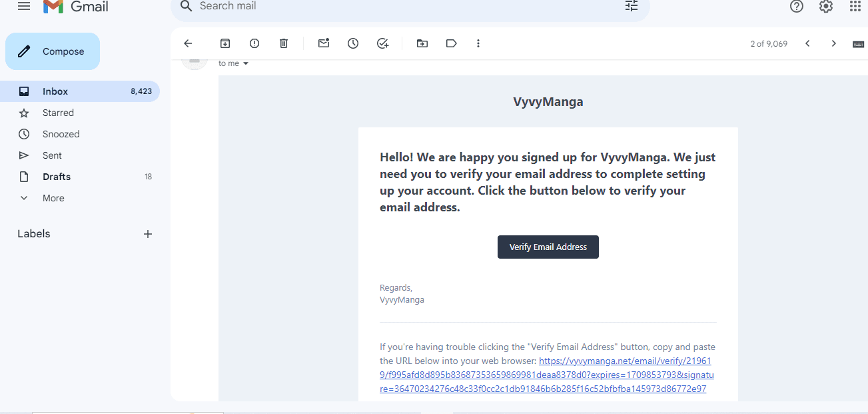868x414 pixels.
Task: Open the Snoozed folder
Action: point(80,134)
